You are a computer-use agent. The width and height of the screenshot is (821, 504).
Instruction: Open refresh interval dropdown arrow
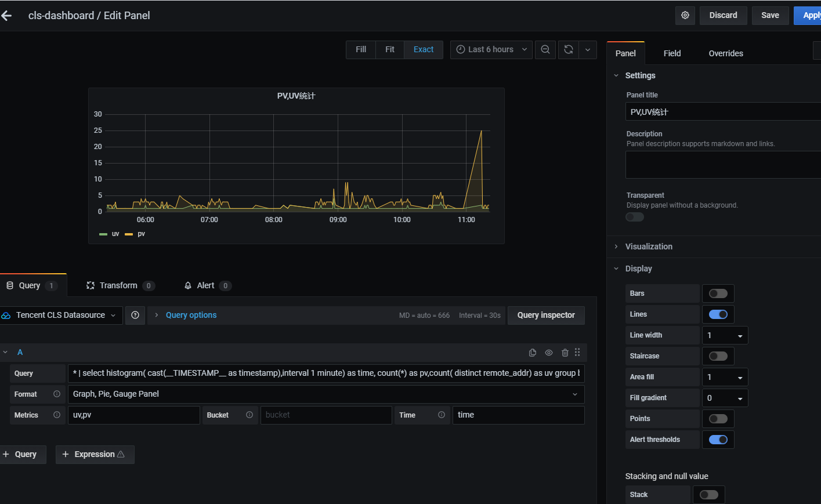[x=588, y=49]
